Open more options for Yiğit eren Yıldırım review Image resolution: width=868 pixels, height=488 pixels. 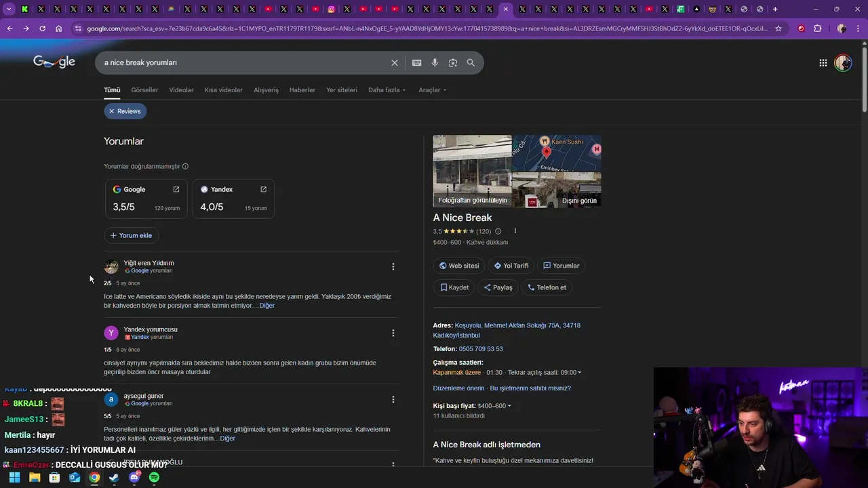pos(393,266)
